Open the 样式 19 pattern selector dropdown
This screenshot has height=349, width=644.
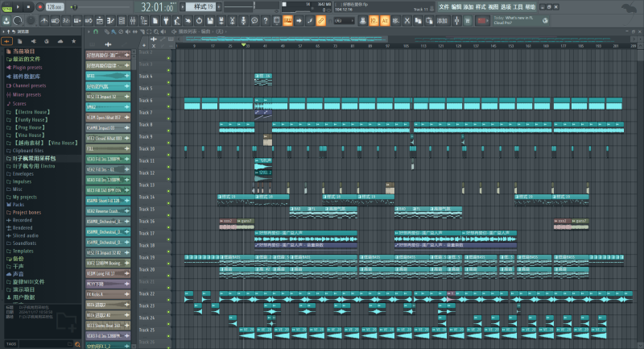[202, 7]
